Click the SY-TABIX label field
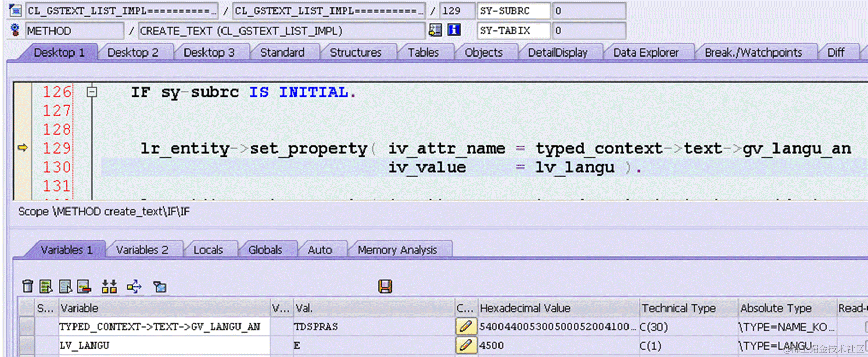The width and height of the screenshot is (868, 357). point(513,30)
